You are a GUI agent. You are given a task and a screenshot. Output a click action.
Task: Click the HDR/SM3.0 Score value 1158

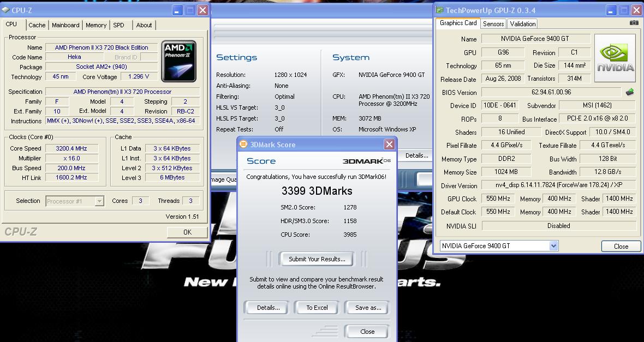350,221
